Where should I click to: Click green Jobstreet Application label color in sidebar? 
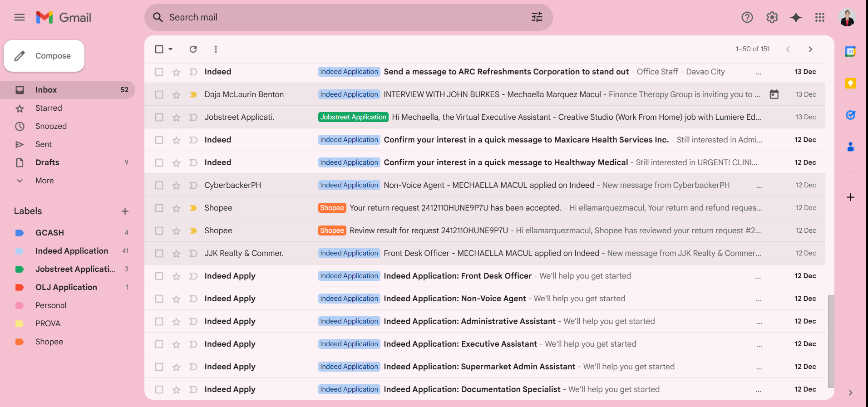pos(20,269)
